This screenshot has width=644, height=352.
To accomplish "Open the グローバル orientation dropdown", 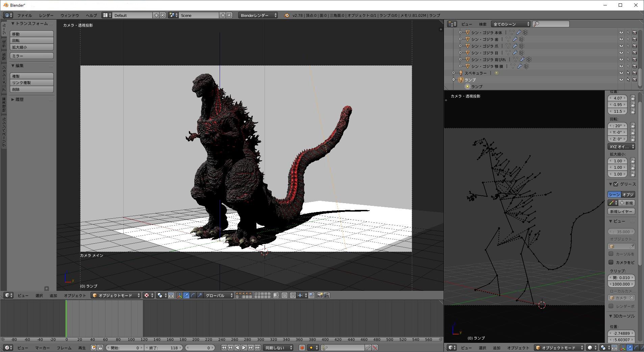I will coord(219,296).
